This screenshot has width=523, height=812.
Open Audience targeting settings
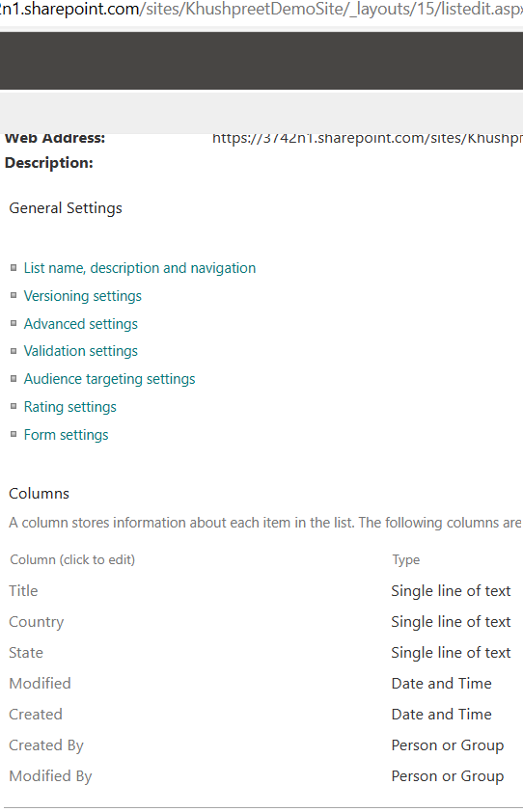(x=109, y=379)
